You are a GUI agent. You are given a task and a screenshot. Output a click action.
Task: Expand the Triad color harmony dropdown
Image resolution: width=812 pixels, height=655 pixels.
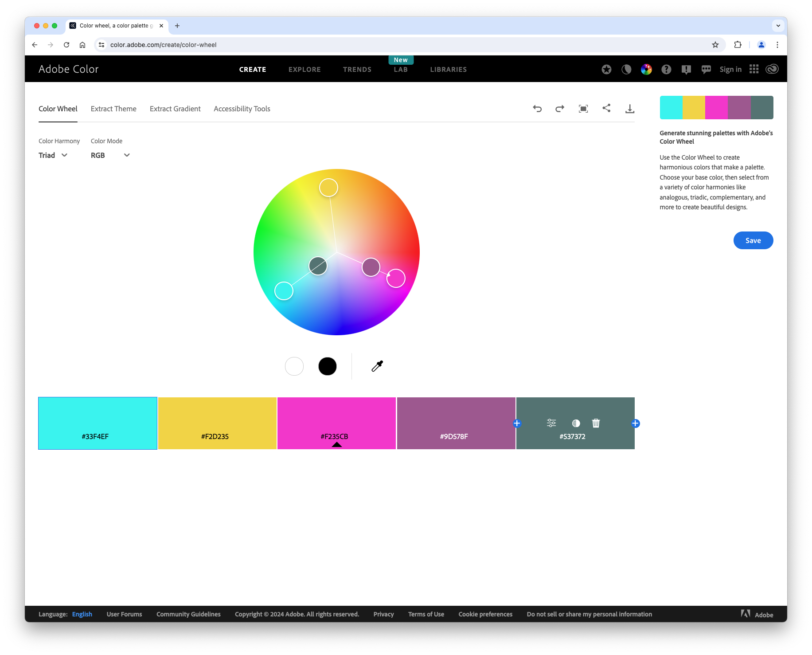pyautogui.click(x=53, y=155)
